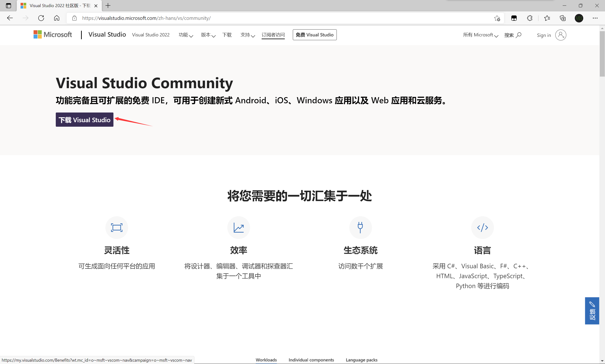Image resolution: width=605 pixels, height=364 pixels.
Task: Open the browser profile avatar
Action: (x=579, y=18)
